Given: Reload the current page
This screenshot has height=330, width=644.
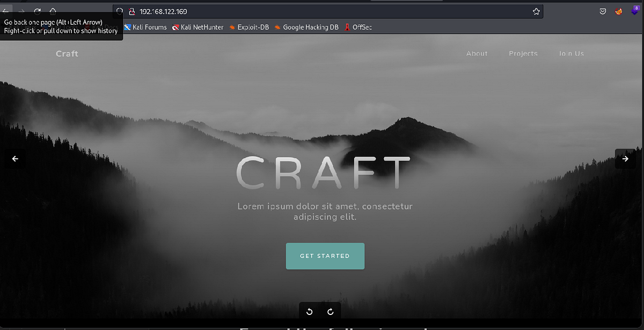Looking at the screenshot, I should (36, 11).
